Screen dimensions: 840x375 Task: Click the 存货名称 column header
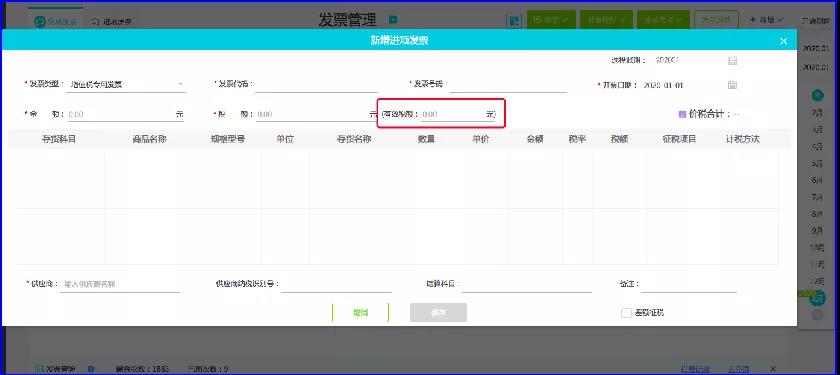tap(354, 139)
